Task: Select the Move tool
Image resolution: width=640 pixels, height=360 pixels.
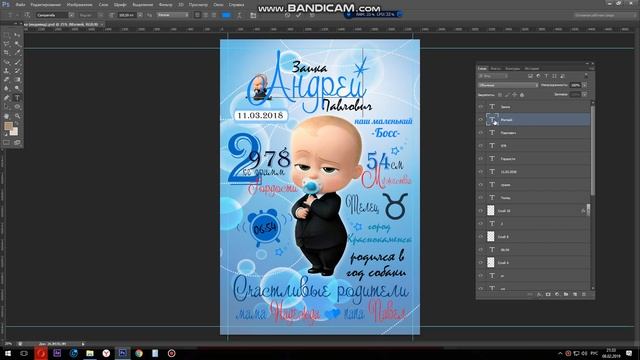Action: click(x=17, y=35)
